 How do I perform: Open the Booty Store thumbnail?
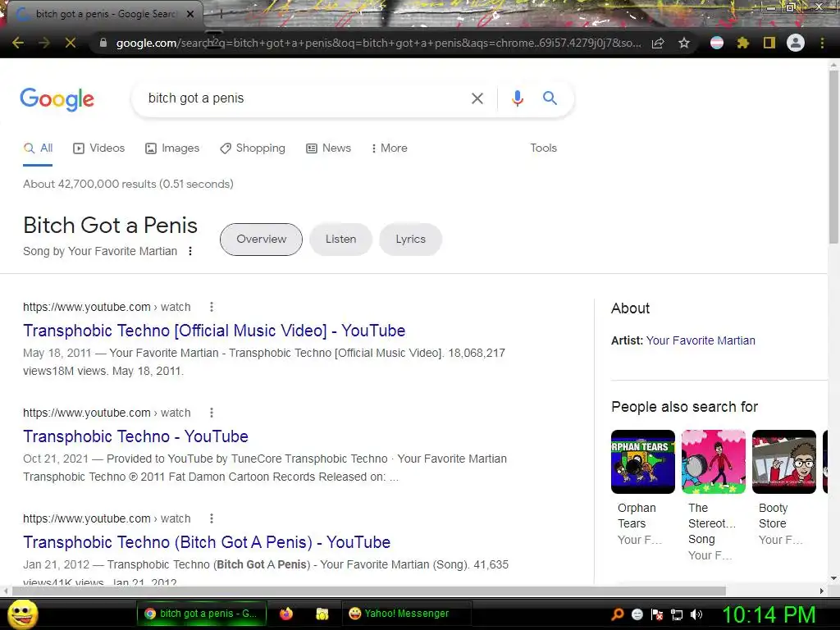(x=783, y=462)
